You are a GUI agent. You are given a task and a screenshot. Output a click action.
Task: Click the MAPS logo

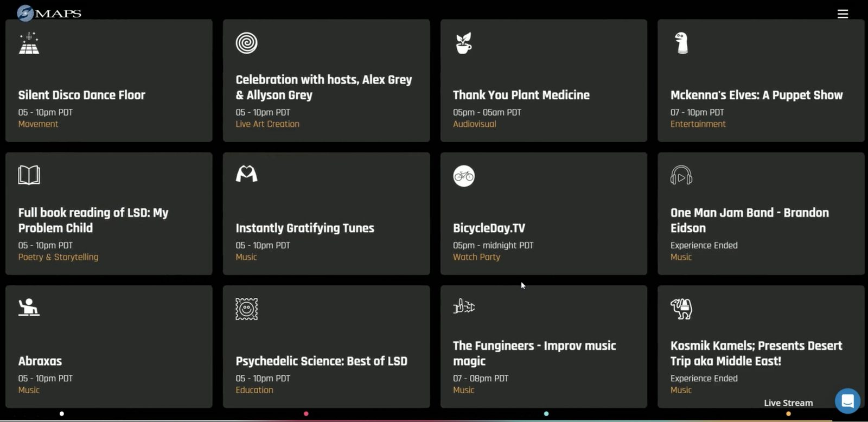click(49, 13)
